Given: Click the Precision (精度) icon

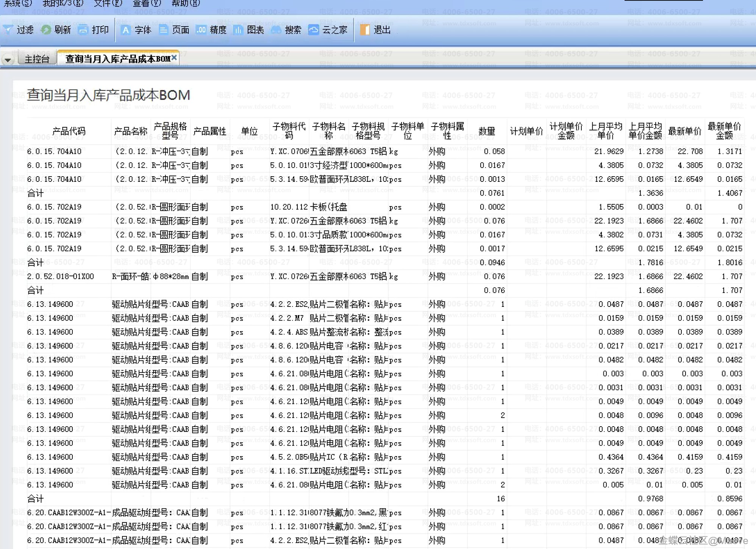Looking at the screenshot, I should click(x=201, y=30).
